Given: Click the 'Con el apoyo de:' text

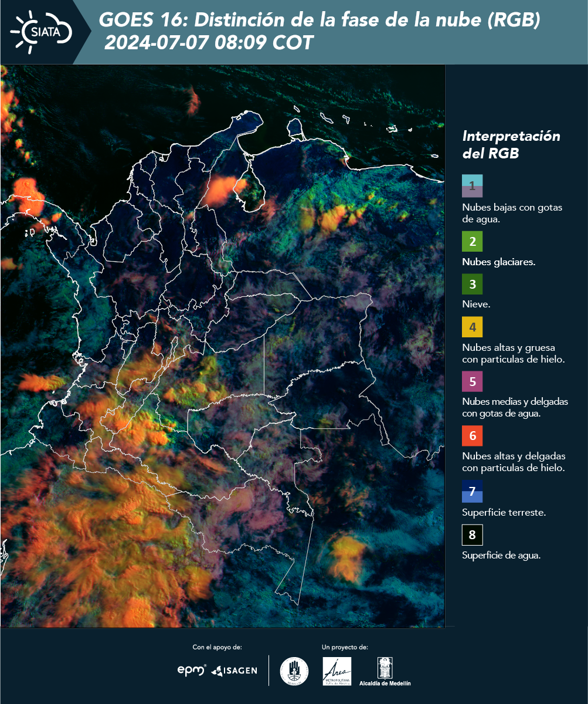Looking at the screenshot, I should click(217, 647).
